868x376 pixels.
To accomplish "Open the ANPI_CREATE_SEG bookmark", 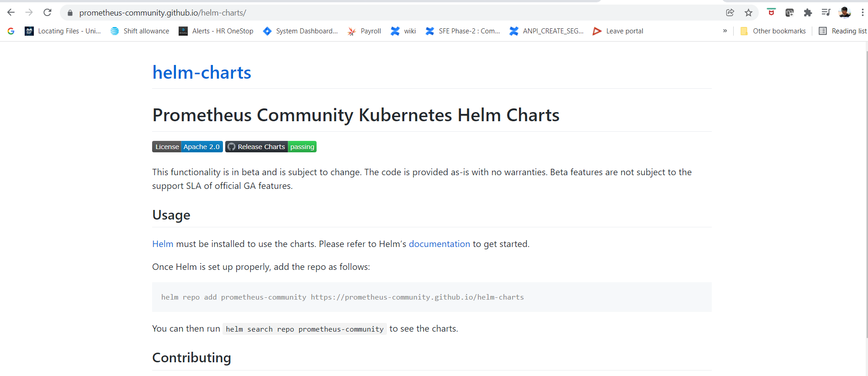I will [547, 31].
